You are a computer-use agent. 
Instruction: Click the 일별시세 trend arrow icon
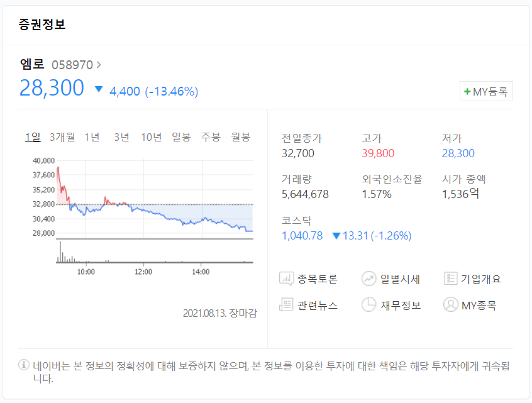369,279
